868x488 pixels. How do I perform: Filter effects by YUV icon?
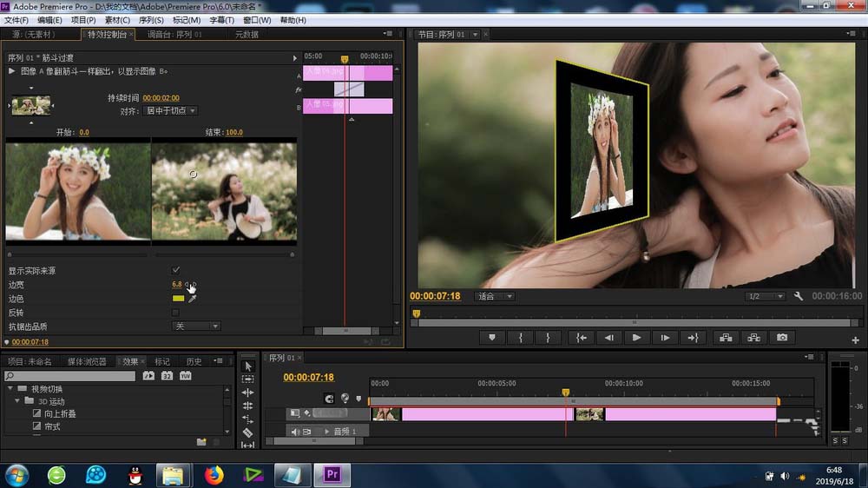click(186, 376)
